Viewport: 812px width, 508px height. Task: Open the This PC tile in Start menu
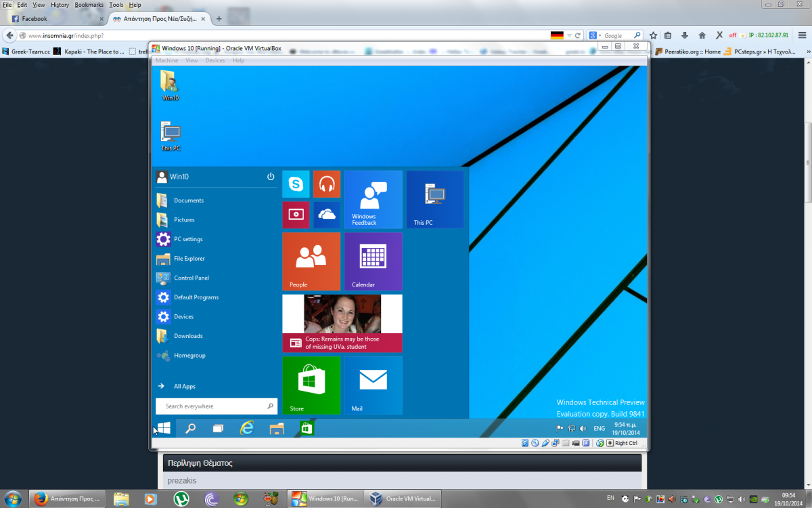pos(435,199)
